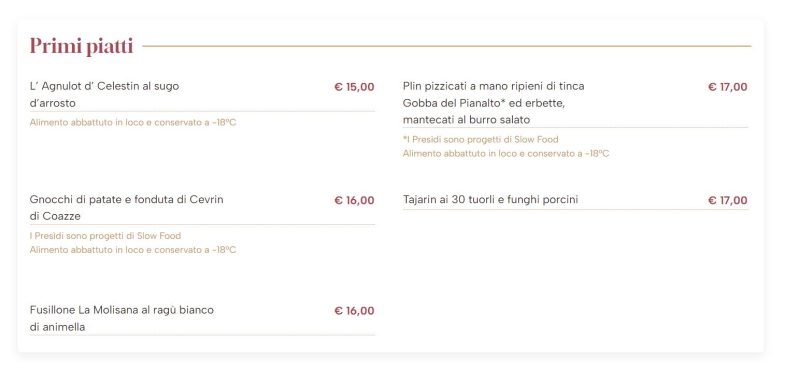The image size is (798, 384).
Task: Click the 'd'arrosto' text line
Action: tap(52, 103)
